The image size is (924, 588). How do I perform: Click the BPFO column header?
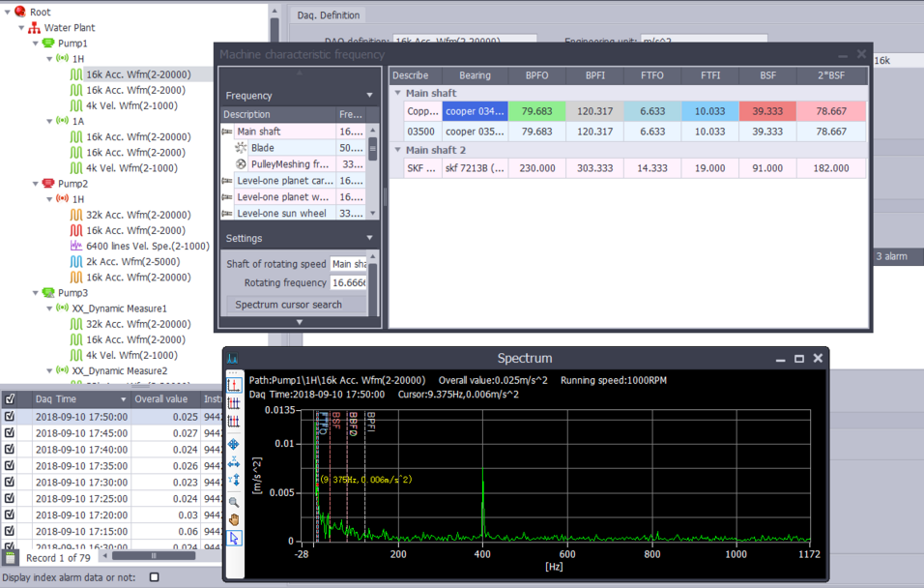pos(536,75)
